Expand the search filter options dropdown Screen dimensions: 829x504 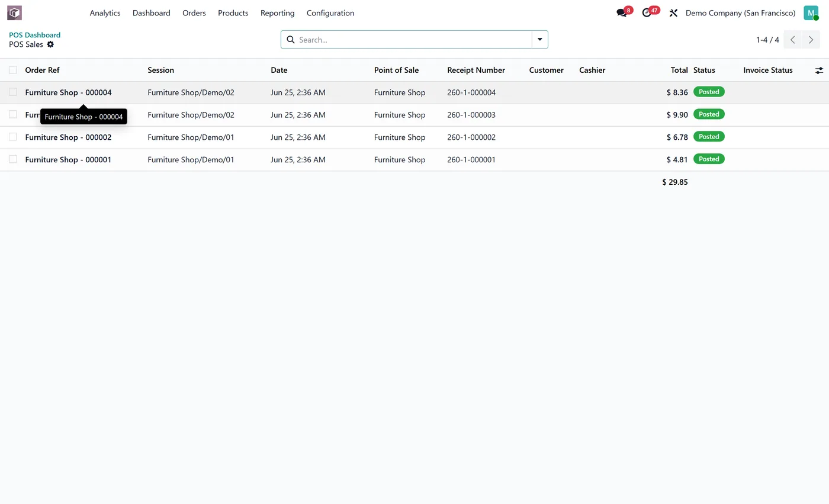point(540,40)
